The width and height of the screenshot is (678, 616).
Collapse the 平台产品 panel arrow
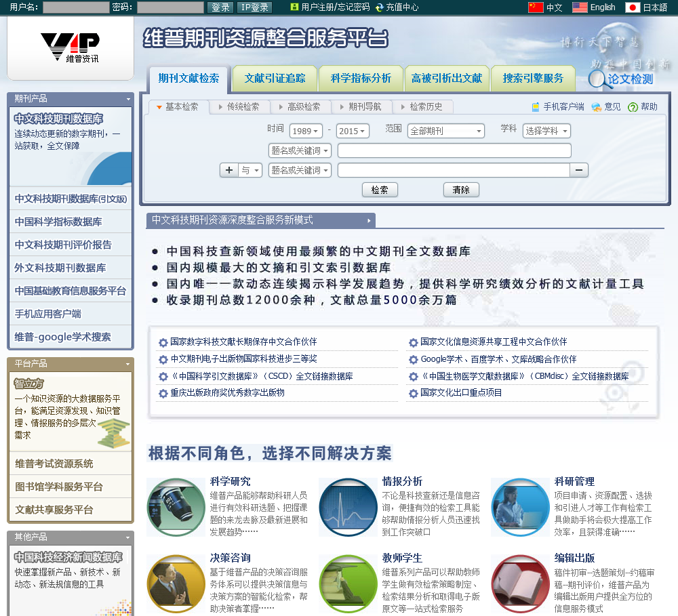(x=128, y=364)
